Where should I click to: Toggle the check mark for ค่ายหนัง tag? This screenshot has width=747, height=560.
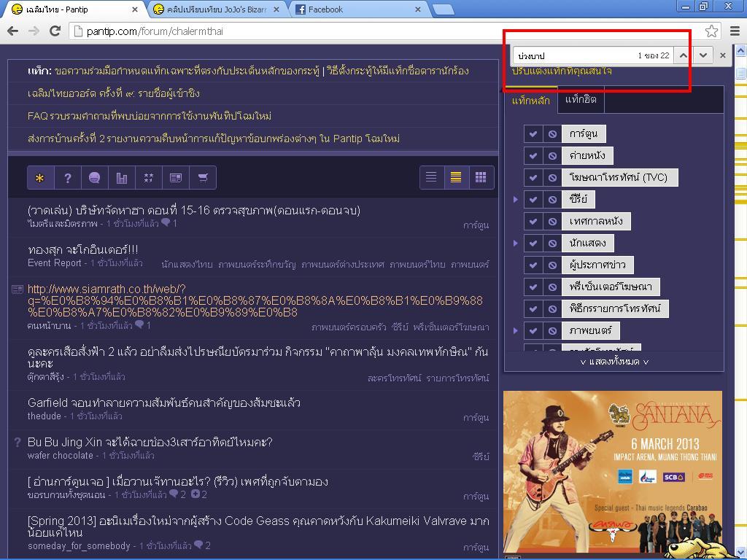pyautogui.click(x=533, y=156)
